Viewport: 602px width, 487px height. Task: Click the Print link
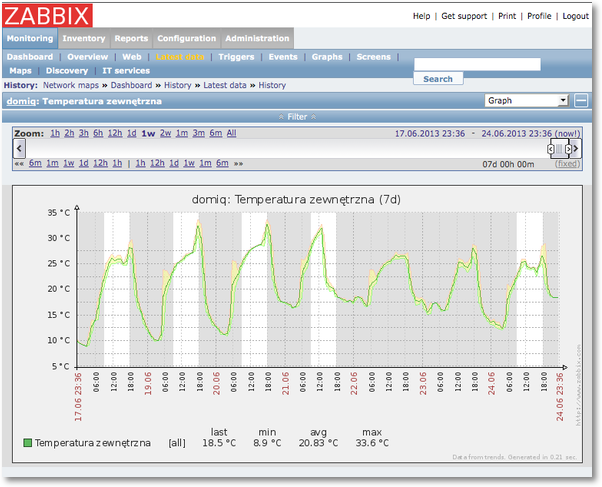coord(507,16)
